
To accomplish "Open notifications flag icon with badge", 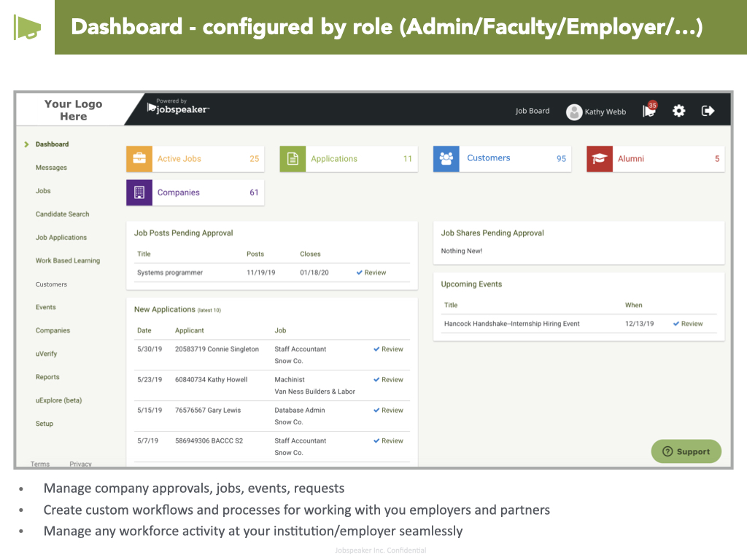I will [x=649, y=111].
